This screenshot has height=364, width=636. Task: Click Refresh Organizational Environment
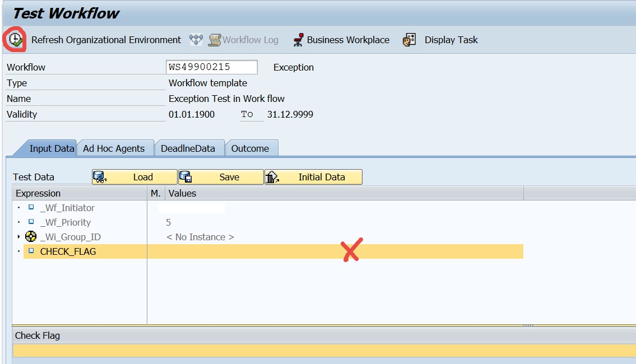(106, 40)
